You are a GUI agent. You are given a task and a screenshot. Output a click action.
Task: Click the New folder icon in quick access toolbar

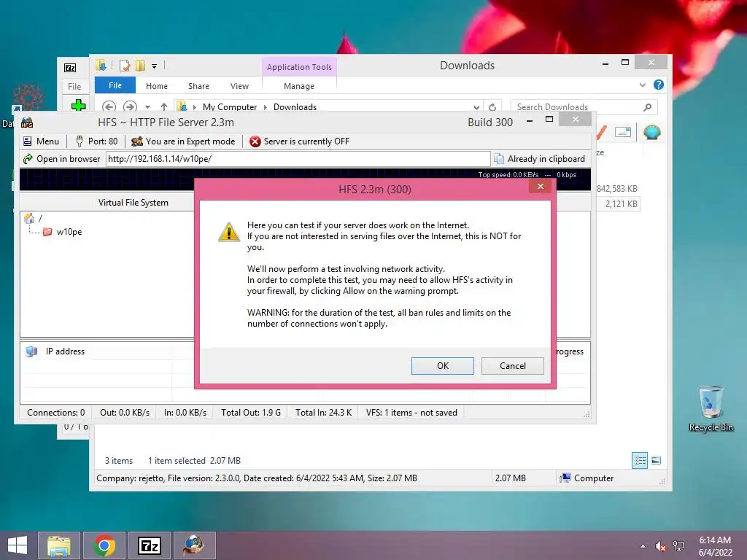tap(140, 66)
